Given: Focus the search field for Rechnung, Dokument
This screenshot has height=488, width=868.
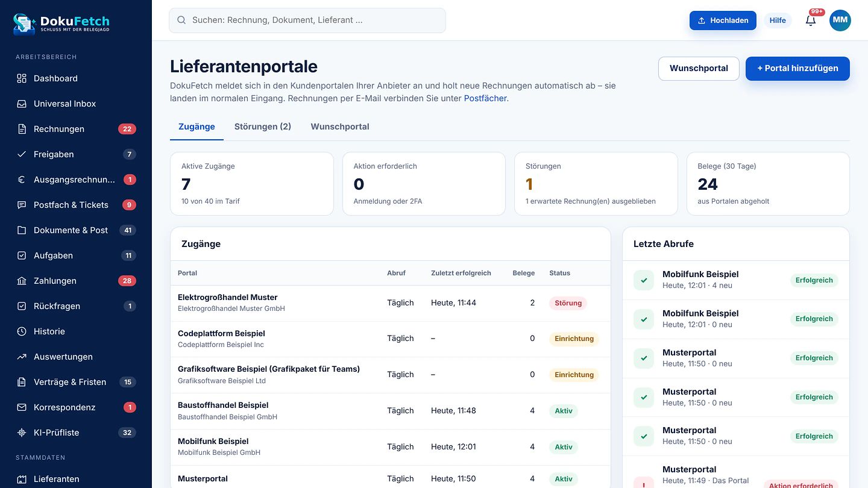Looking at the screenshot, I should pyautogui.click(x=307, y=20).
